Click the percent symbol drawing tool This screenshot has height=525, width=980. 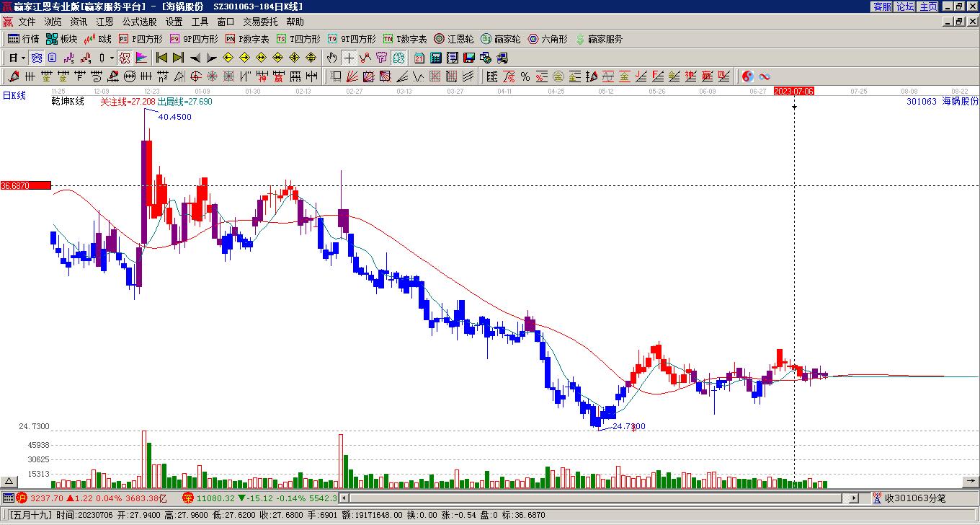tap(525, 76)
